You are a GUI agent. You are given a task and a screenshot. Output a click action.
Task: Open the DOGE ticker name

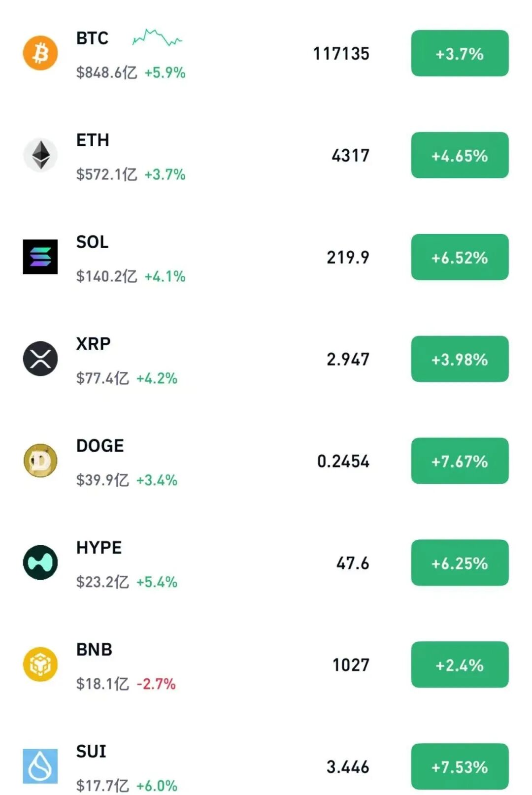pos(100,446)
